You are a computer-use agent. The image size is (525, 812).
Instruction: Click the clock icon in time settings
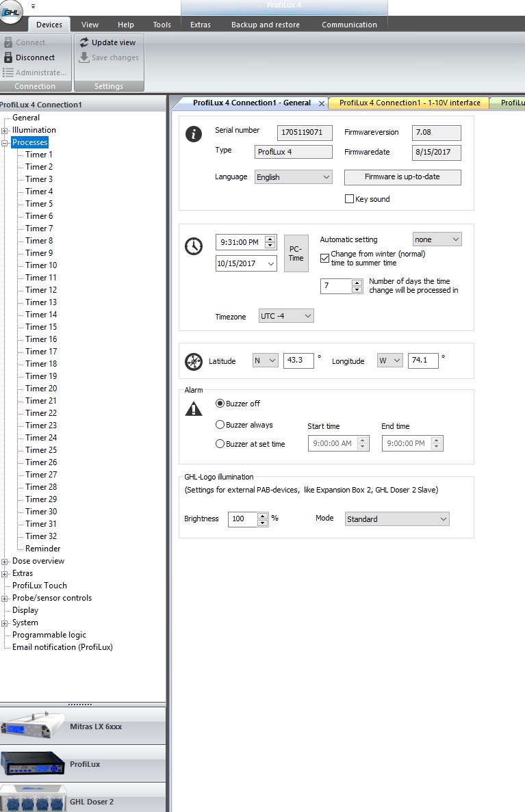coord(194,246)
